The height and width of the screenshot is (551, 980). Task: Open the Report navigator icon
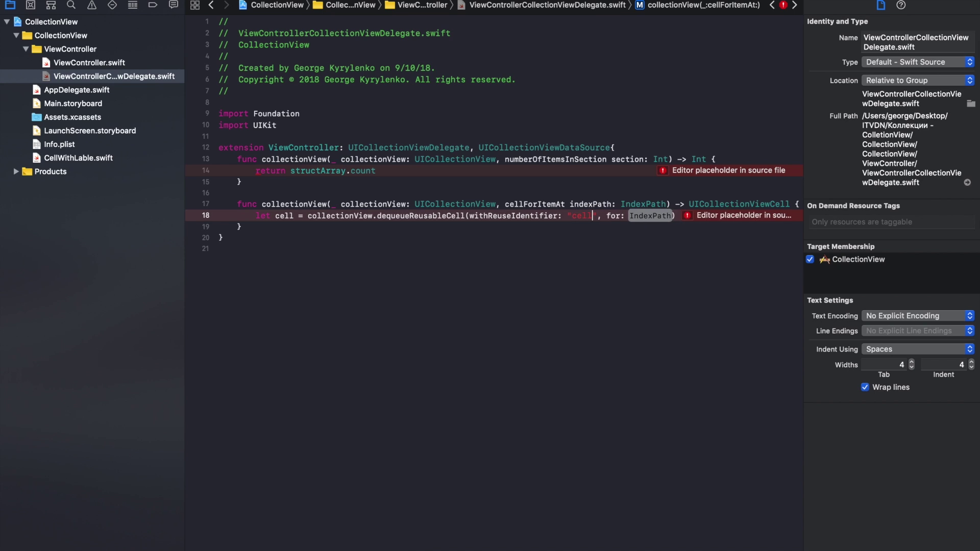(174, 5)
